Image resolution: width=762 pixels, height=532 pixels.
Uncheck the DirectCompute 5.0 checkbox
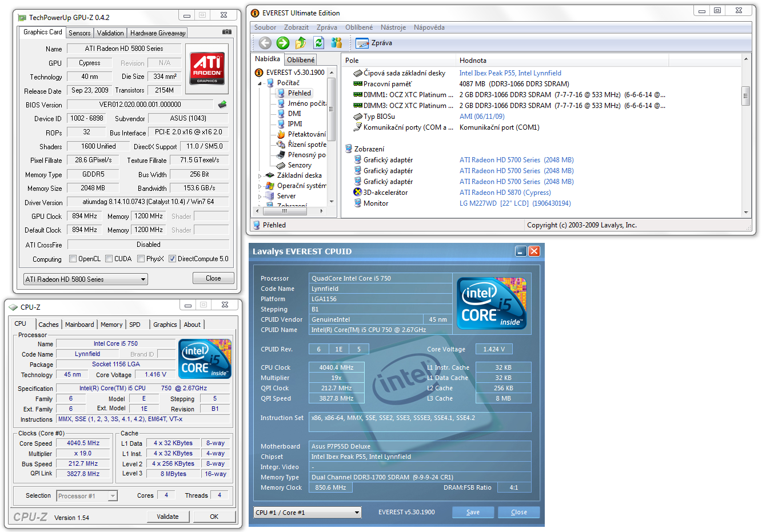(x=172, y=259)
